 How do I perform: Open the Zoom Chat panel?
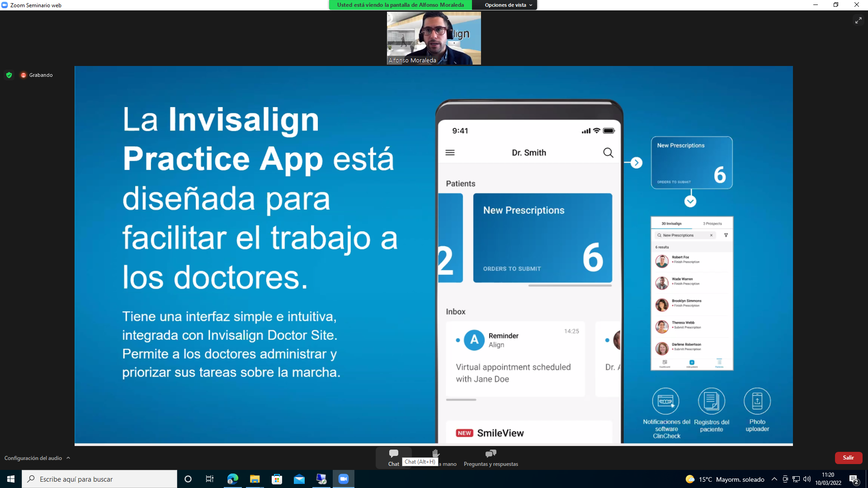(394, 457)
